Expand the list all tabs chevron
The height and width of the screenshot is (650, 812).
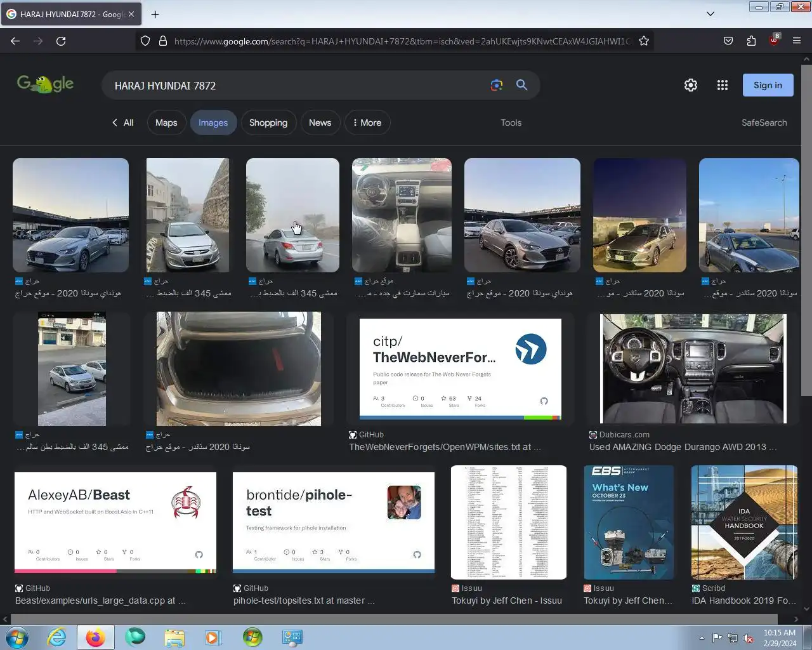tap(710, 14)
